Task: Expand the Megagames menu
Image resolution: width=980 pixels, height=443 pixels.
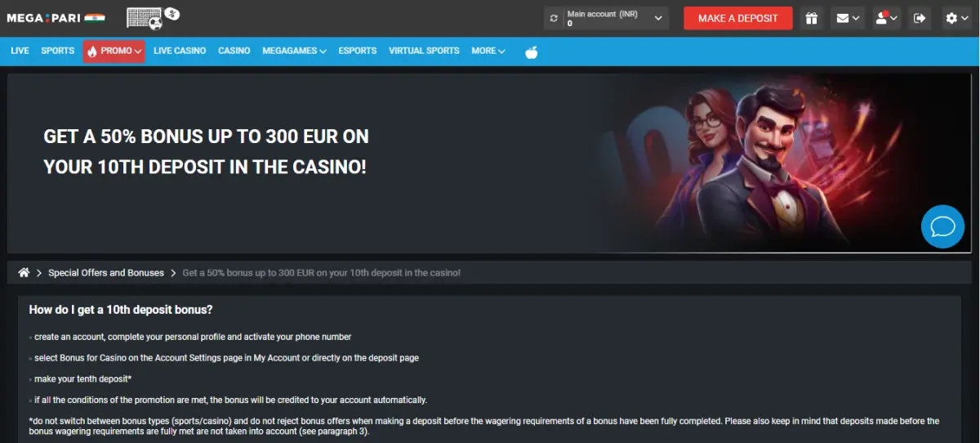Action: (x=294, y=51)
